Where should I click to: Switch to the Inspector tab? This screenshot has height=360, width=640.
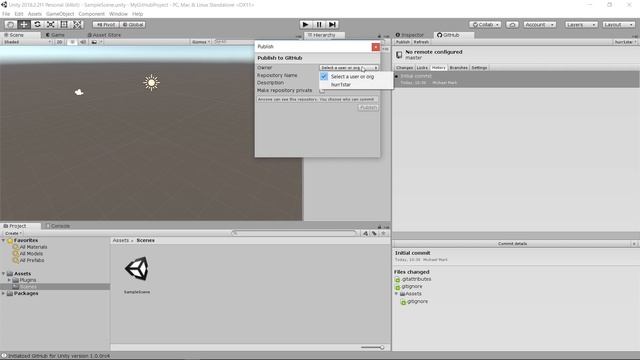410,35
